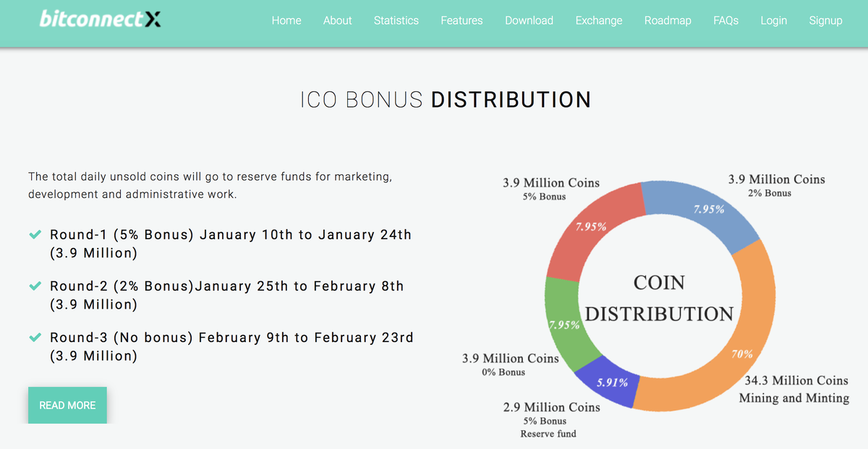Visit the Exchange section
Viewport: 868px width, 449px height.
pos(599,20)
